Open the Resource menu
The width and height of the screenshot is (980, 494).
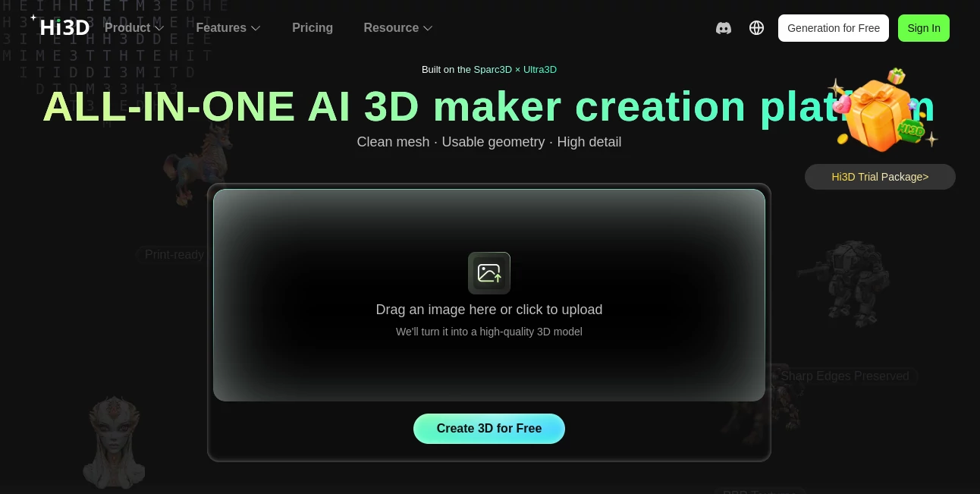coord(398,28)
